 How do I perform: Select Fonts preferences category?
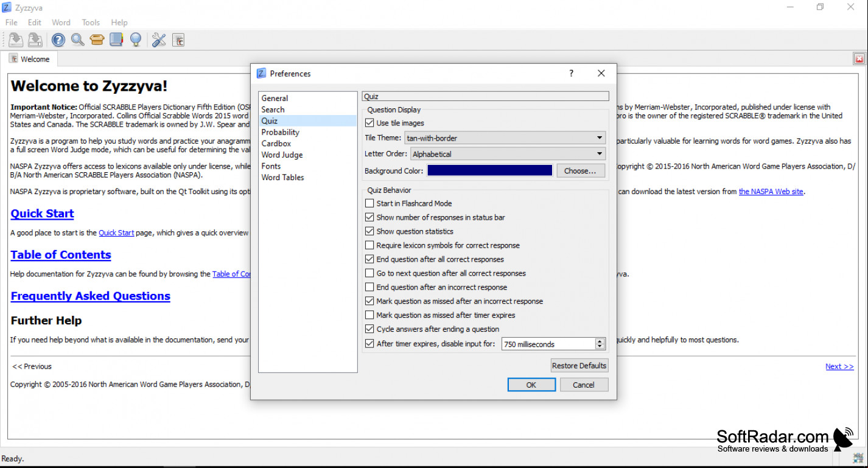tap(307, 166)
